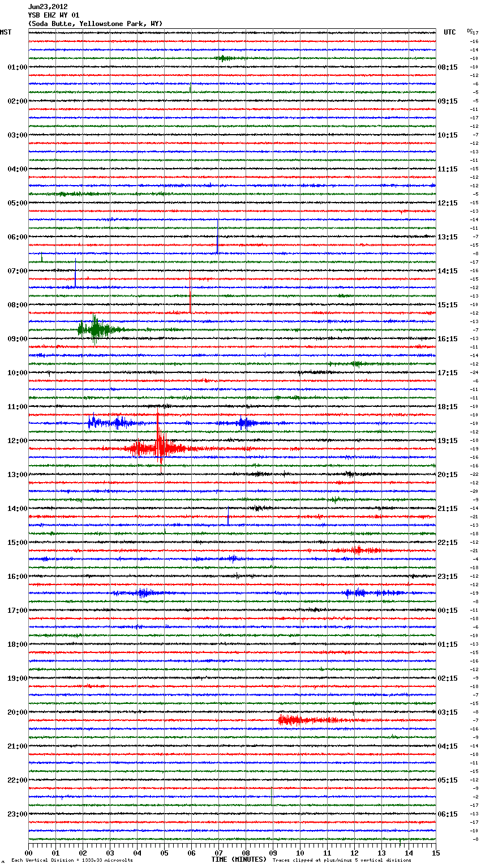Screen dimensions: 481x868
Task: Select the 20:00 MST time label
Action: pyautogui.click(x=17, y=712)
